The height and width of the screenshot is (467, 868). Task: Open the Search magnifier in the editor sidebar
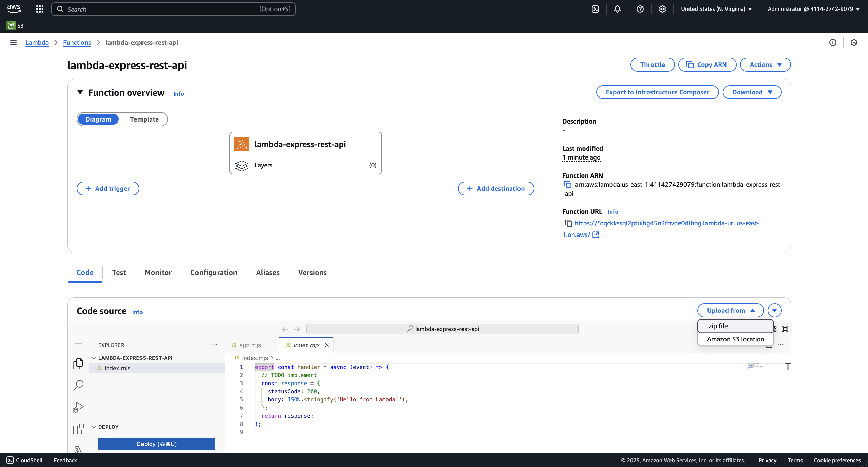point(78,385)
